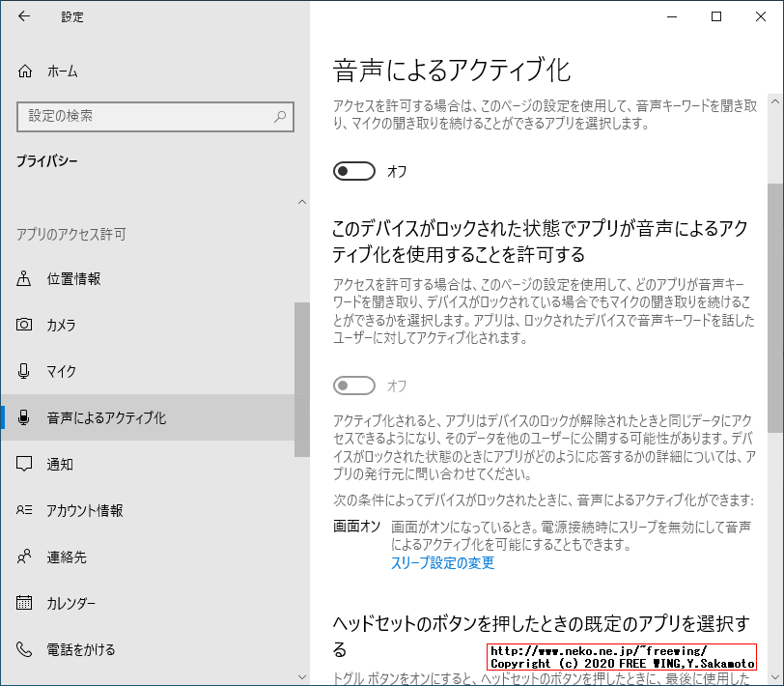Click the back arrow to return
Screen dimensions: 784x686
21,16
